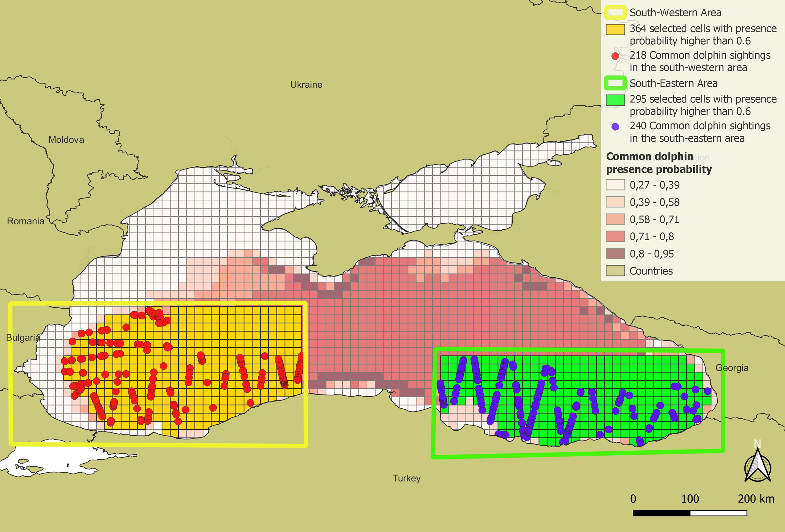
Task: Click the Romania country label
Action: coord(26,221)
